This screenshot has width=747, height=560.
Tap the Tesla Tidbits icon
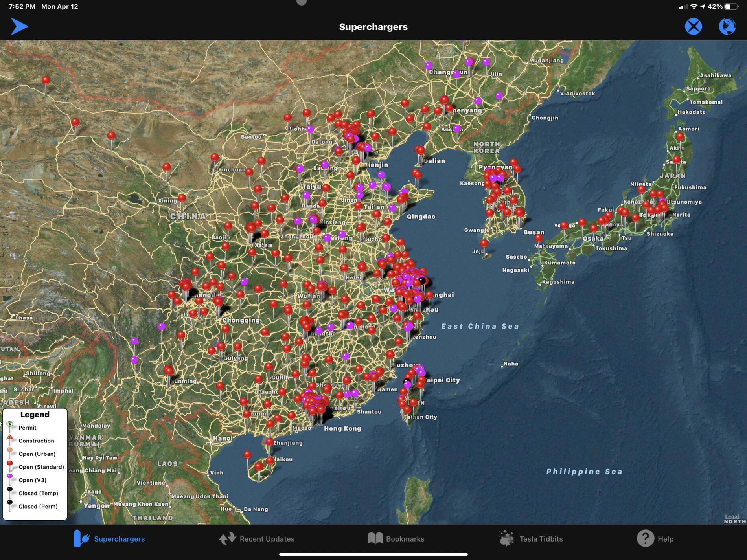[506, 538]
